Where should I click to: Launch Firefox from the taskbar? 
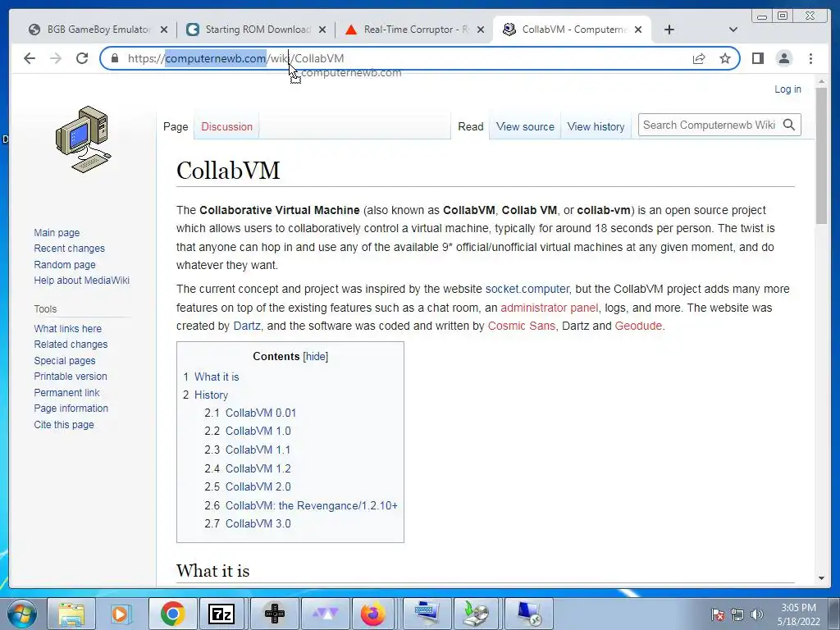(373, 614)
